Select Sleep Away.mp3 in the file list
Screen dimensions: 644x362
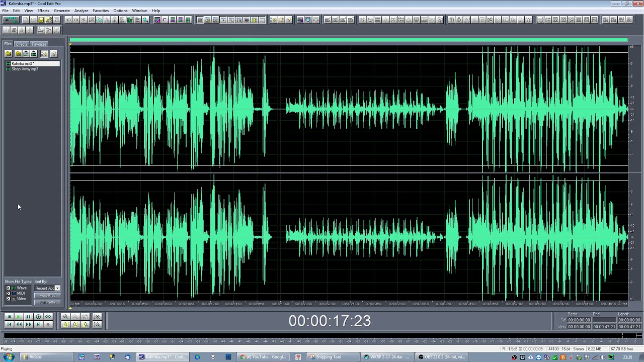pyautogui.click(x=25, y=69)
